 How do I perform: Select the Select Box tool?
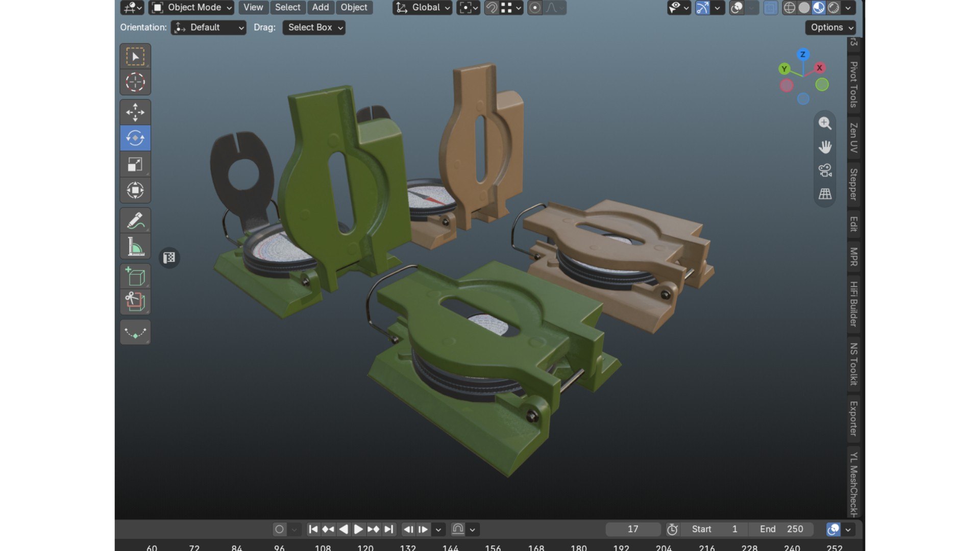135,56
